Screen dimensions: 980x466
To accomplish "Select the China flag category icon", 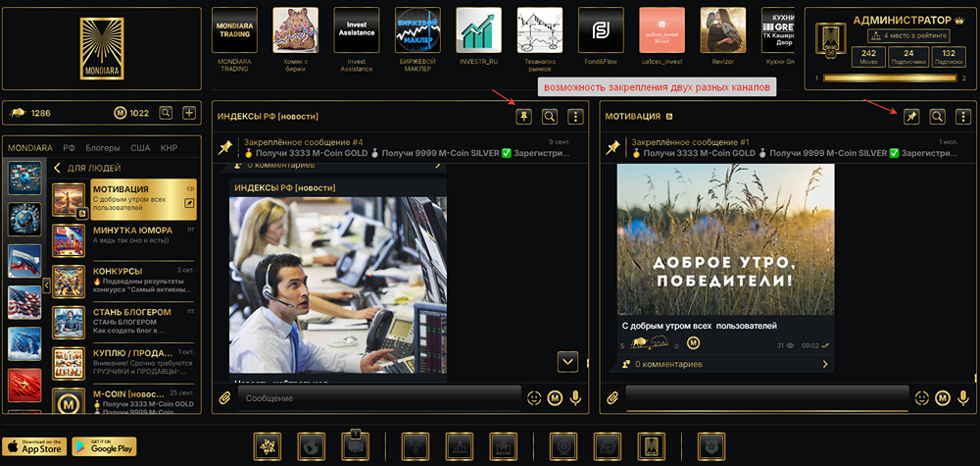I will coord(24,385).
